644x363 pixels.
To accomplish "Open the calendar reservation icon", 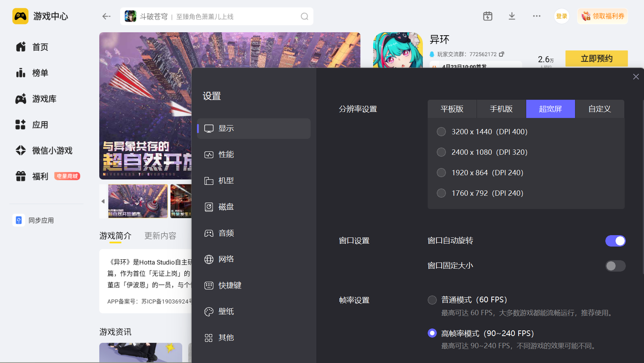I will tap(488, 16).
